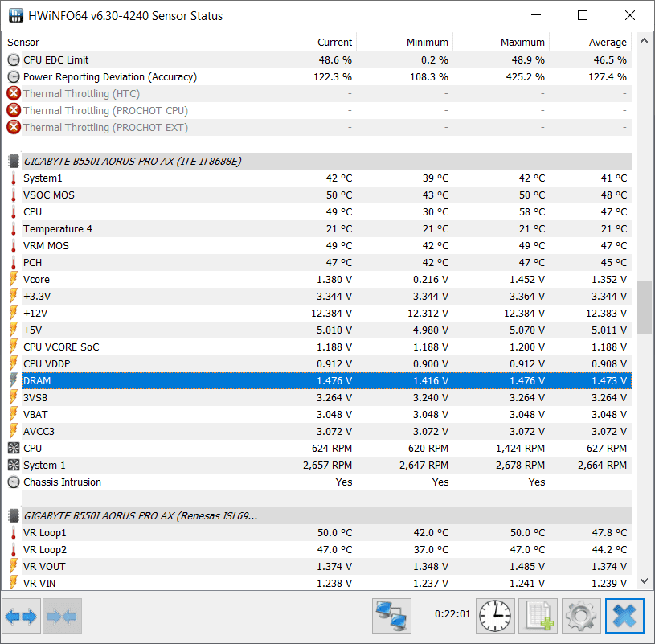Select the CPU VDDP row
The height and width of the screenshot is (644, 655).
click(326, 363)
